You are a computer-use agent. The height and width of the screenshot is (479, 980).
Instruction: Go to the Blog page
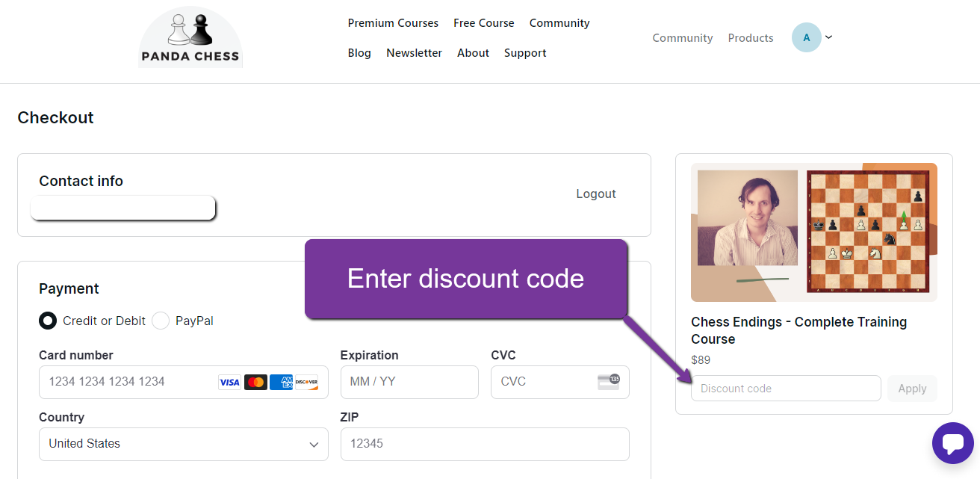tap(359, 53)
